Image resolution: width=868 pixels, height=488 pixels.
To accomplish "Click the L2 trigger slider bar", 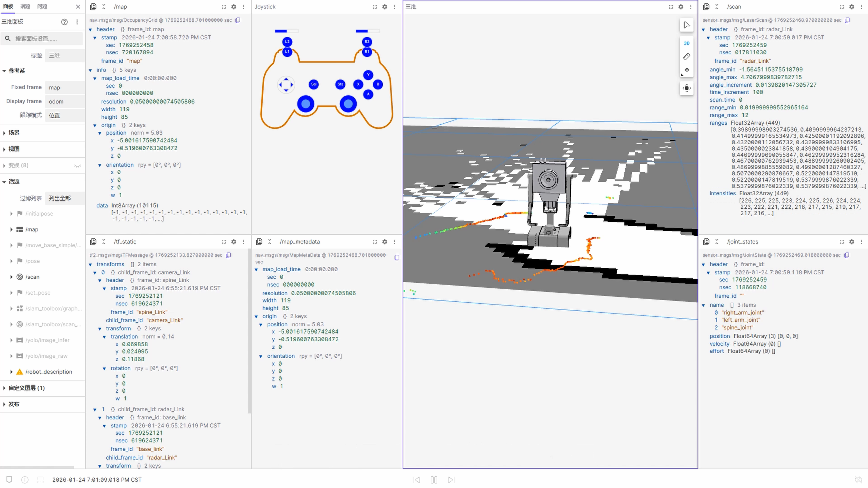I will coord(287,31).
